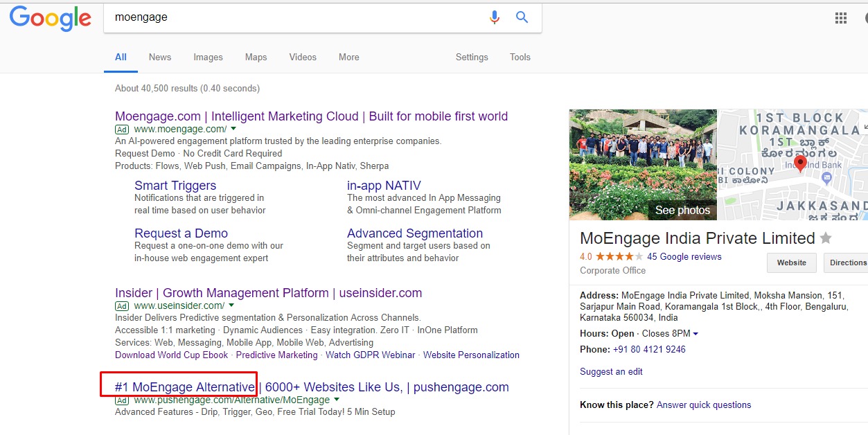Expand the dropdown arrow next to www.moengage.com
The height and width of the screenshot is (435, 868).
pos(233,129)
